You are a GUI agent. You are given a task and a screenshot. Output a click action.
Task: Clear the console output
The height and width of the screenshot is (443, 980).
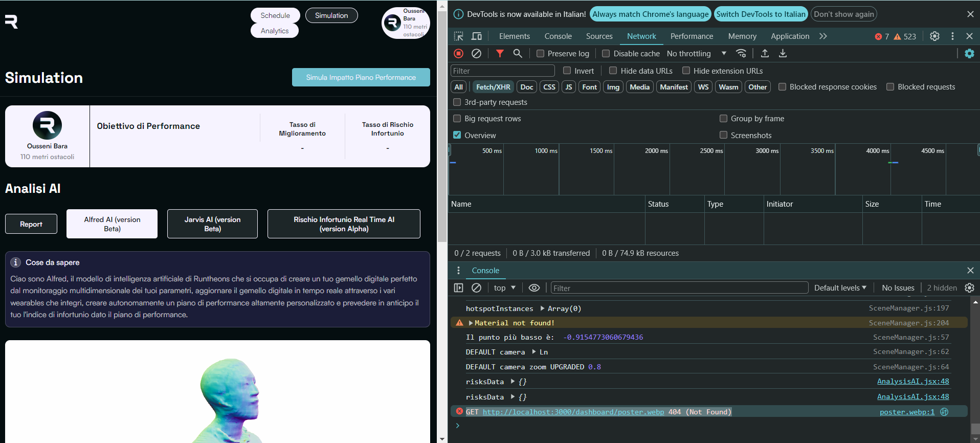point(476,288)
